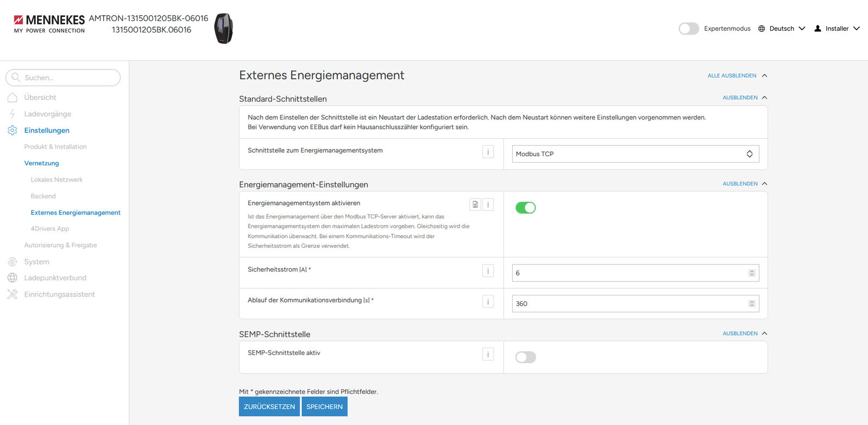Viewport: 868px width, 425px height.
Task: Collapse the SEMP-Schnittstelle section
Action: pos(745,333)
